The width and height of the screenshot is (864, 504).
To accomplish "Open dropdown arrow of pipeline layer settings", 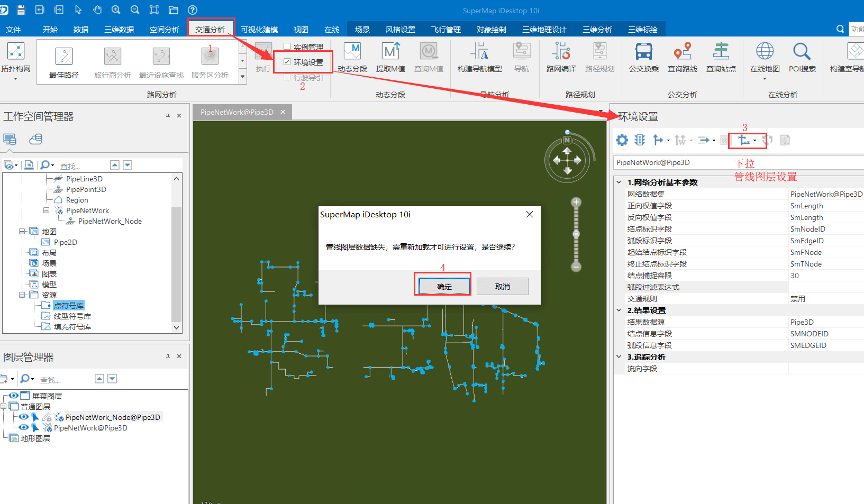I will pyautogui.click(x=754, y=141).
